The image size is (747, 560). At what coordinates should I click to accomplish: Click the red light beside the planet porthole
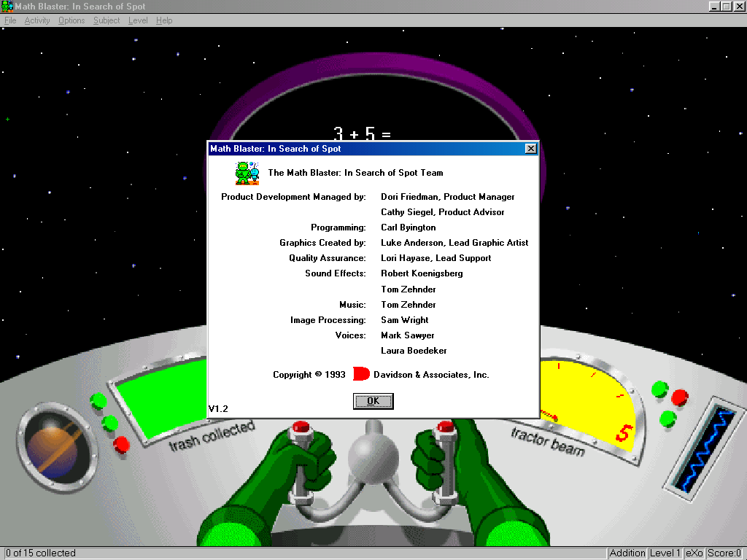click(121, 444)
